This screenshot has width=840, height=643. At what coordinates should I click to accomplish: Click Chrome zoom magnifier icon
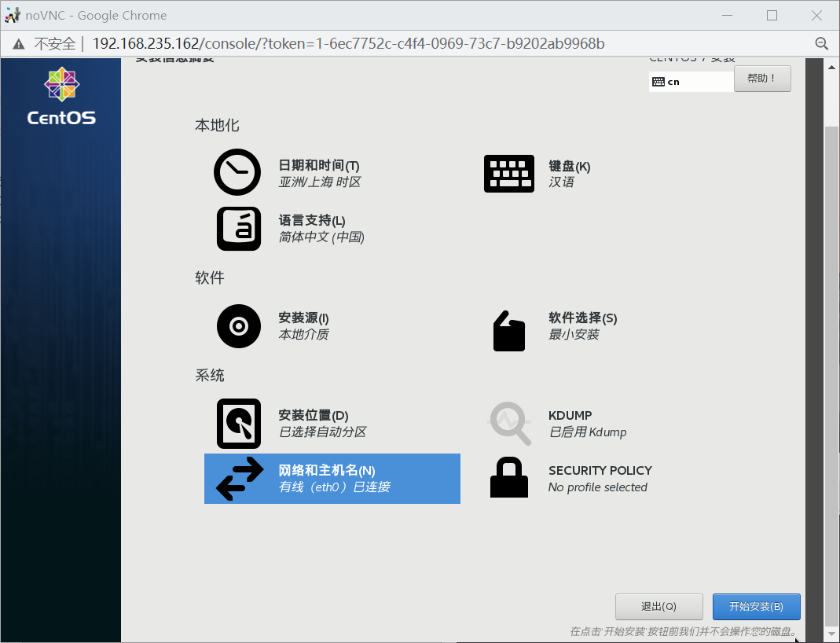point(822,43)
